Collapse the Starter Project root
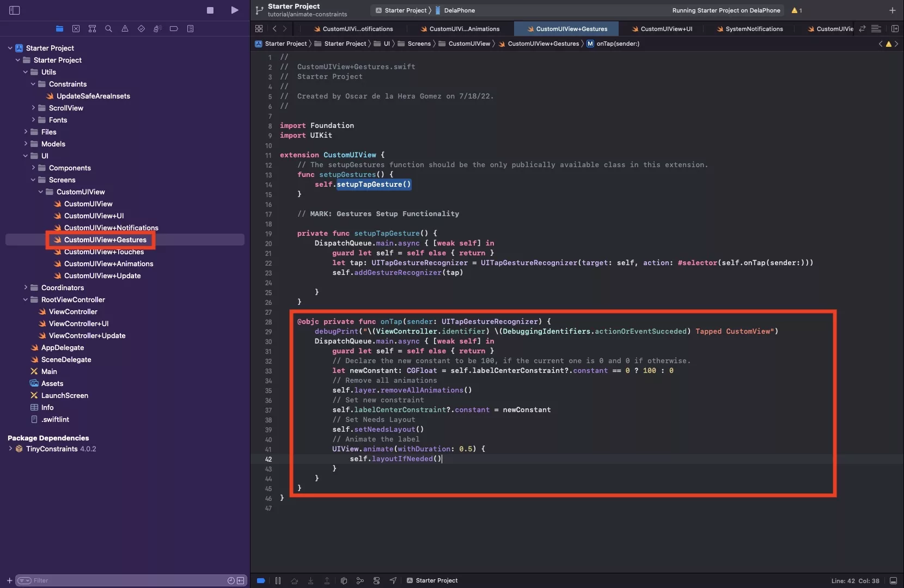Image resolution: width=904 pixels, height=588 pixels. point(10,48)
